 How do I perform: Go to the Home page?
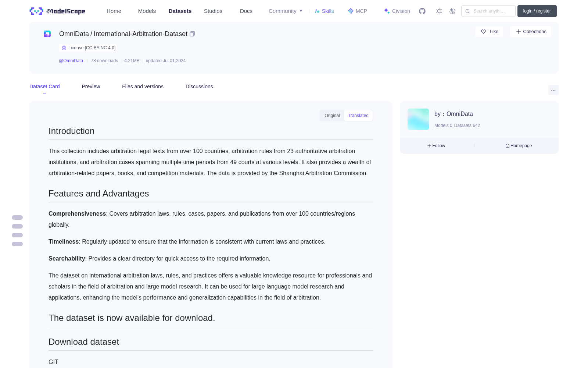pyautogui.click(x=114, y=11)
